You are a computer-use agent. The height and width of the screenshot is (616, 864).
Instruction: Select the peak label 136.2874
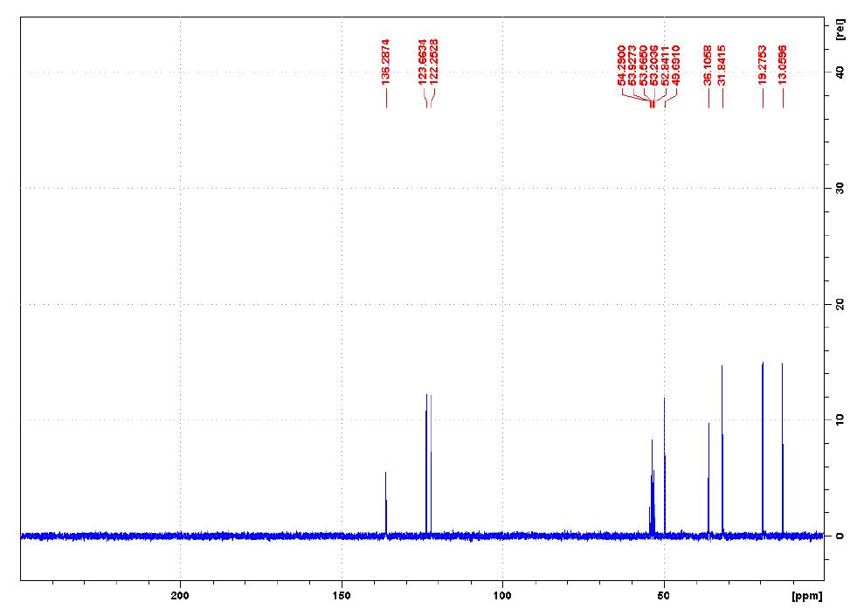[387, 66]
